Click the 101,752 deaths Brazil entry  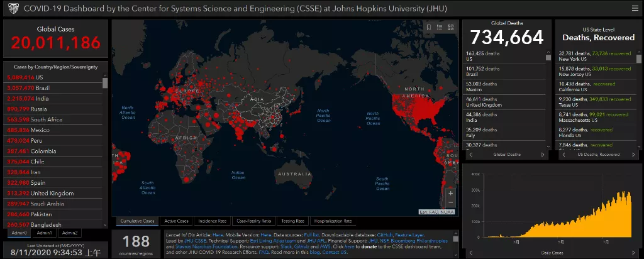coord(505,72)
